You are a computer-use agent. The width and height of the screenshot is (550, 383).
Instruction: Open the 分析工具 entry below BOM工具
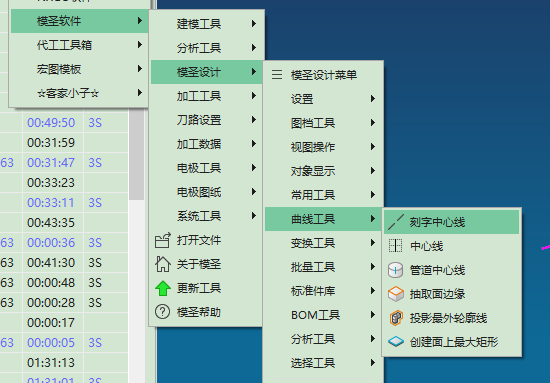[323, 339]
